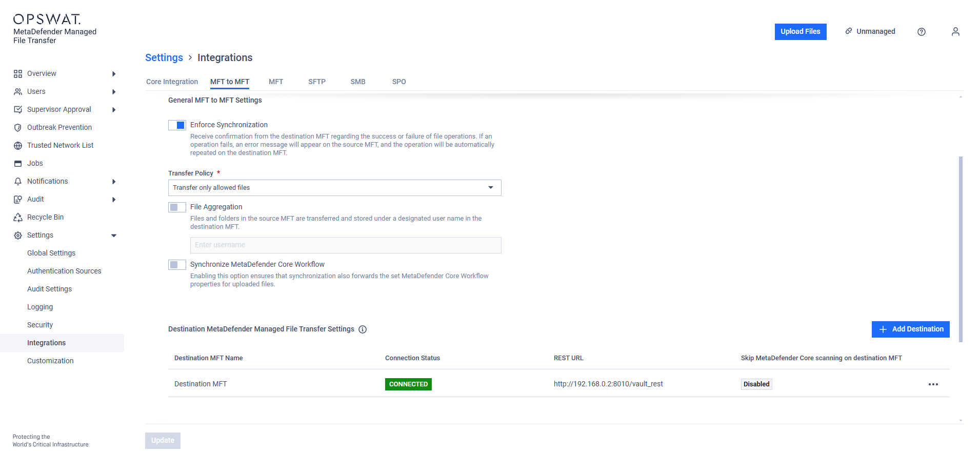Toggle Enforce Synchronization switch
This screenshot has width=980, height=451.
[177, 125]
